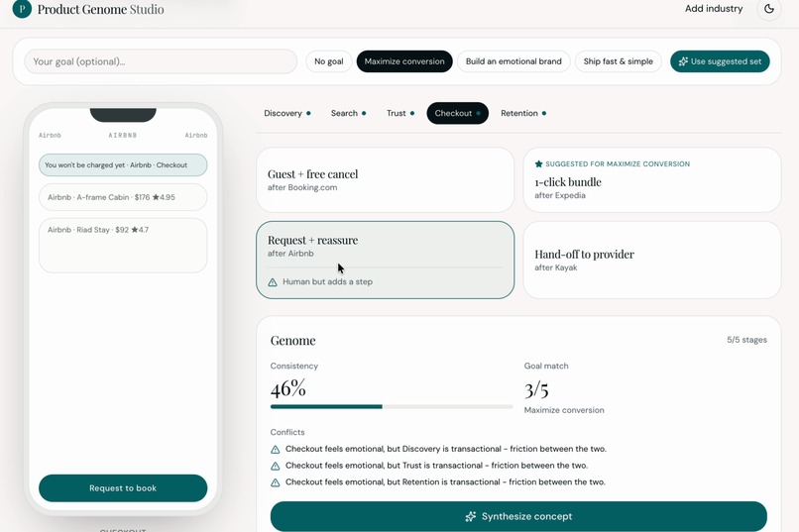Image resolution: width=799 pixels, height=532 pixels.
Task: Click the AIRBNB title in phone header
Action: 123,136
